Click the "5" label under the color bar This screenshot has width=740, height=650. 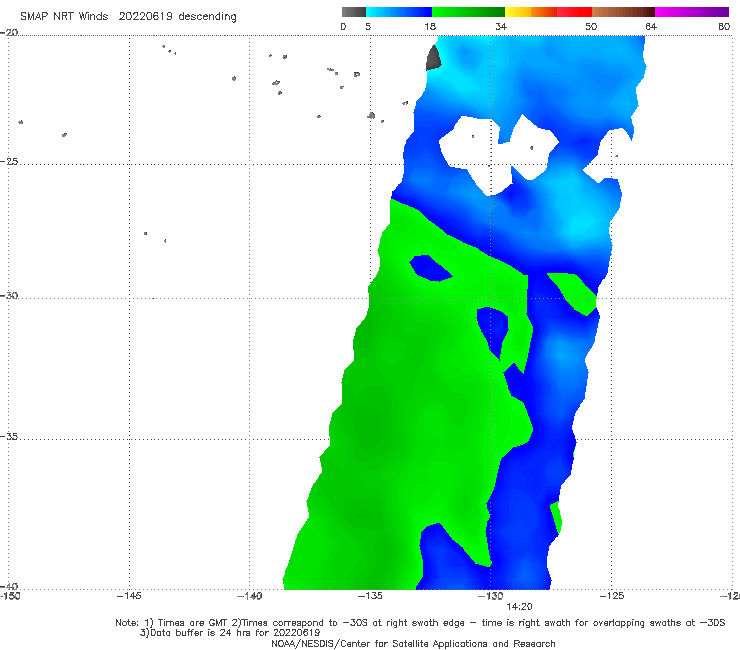pyautogui.click(x=368, y=27)
